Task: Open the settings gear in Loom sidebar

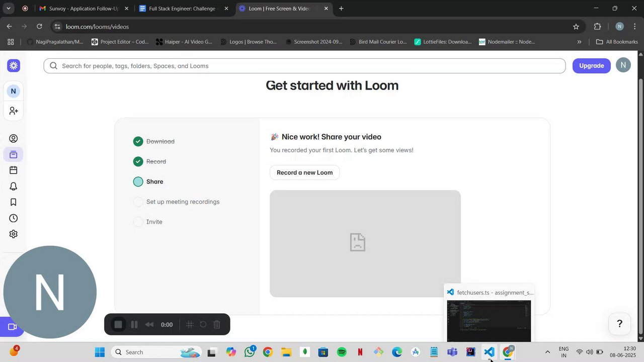Action: pos(14,234)
